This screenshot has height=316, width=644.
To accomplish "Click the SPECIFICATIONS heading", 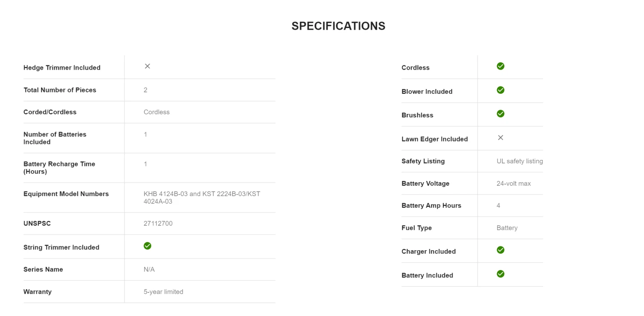I will pyautogui.click(x=338, y=26).
